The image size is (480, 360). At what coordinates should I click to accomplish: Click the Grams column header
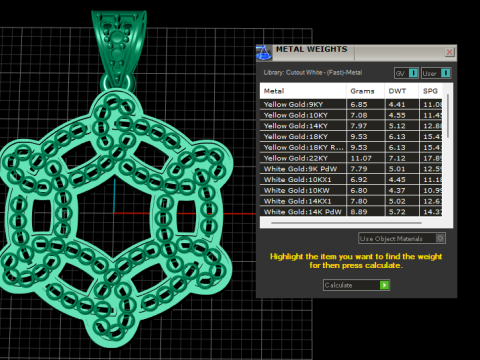(365, 91)
